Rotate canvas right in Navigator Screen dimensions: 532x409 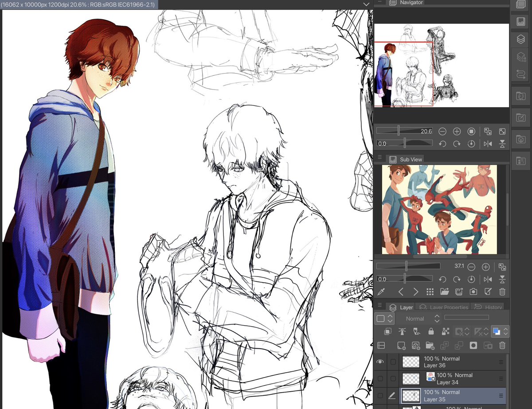pyautogui.click(x=457, y=144)
